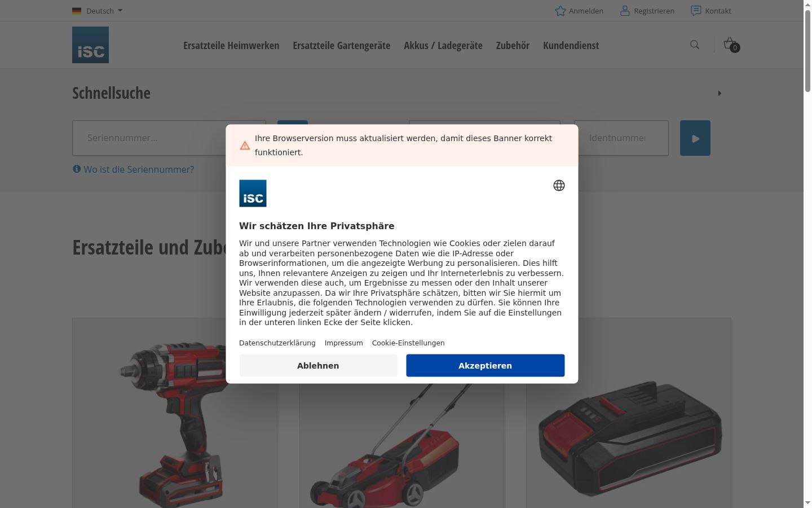Click the warning triangle icon in banner
The width and height of the screenshot is (812, 508).
[x=245, y=146]
